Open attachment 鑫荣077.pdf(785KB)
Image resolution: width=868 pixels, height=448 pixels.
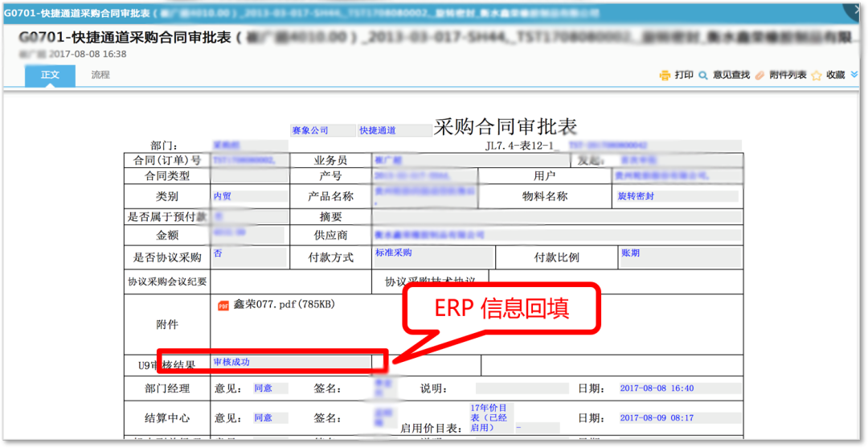point(284,304)
